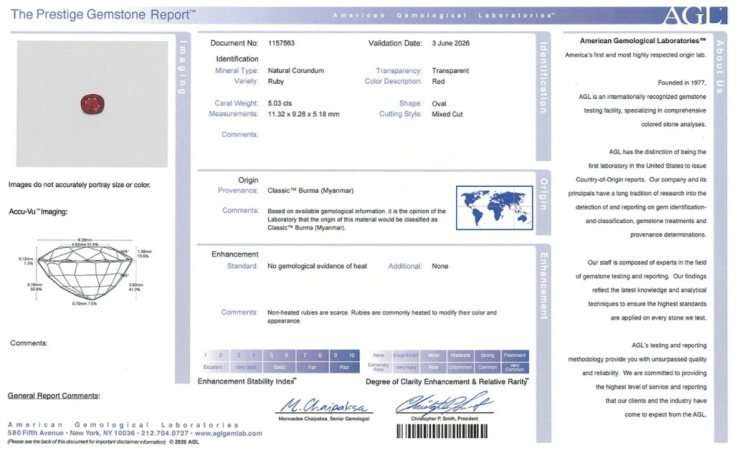Click the 'Strong' clarity enhancement cell

coord(487,355)
